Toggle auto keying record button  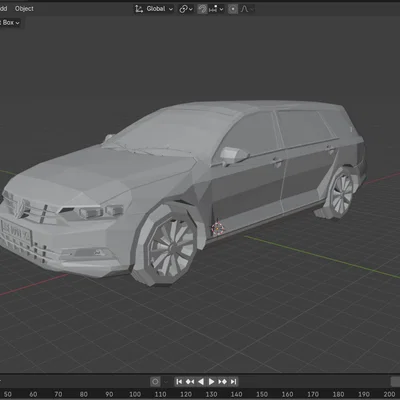coord(155,381)
